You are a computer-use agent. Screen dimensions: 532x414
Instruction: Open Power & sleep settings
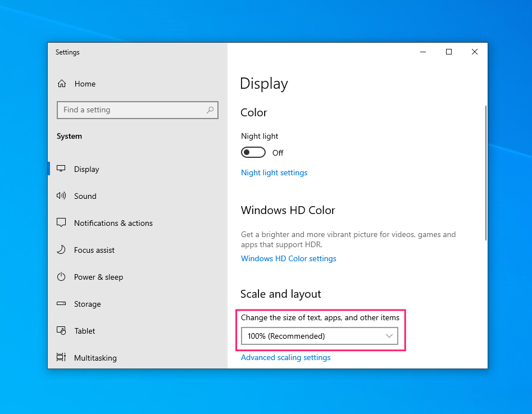[x=138, y=277]
